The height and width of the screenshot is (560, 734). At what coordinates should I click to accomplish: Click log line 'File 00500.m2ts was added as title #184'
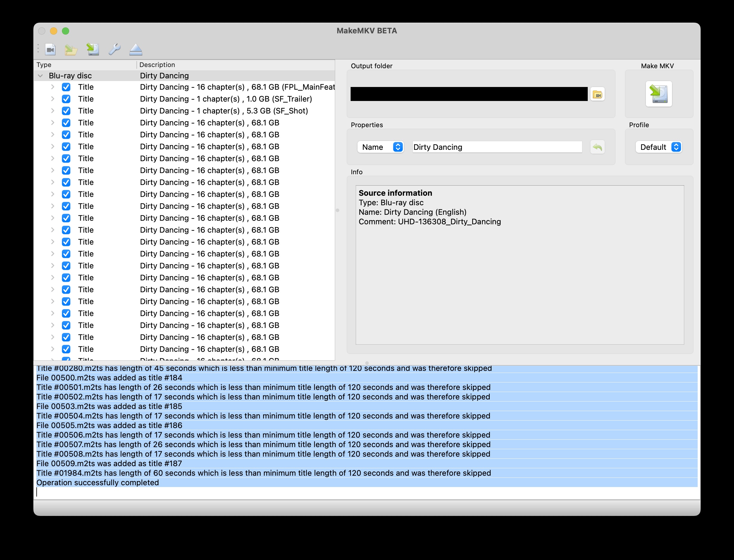pos(109,378)
